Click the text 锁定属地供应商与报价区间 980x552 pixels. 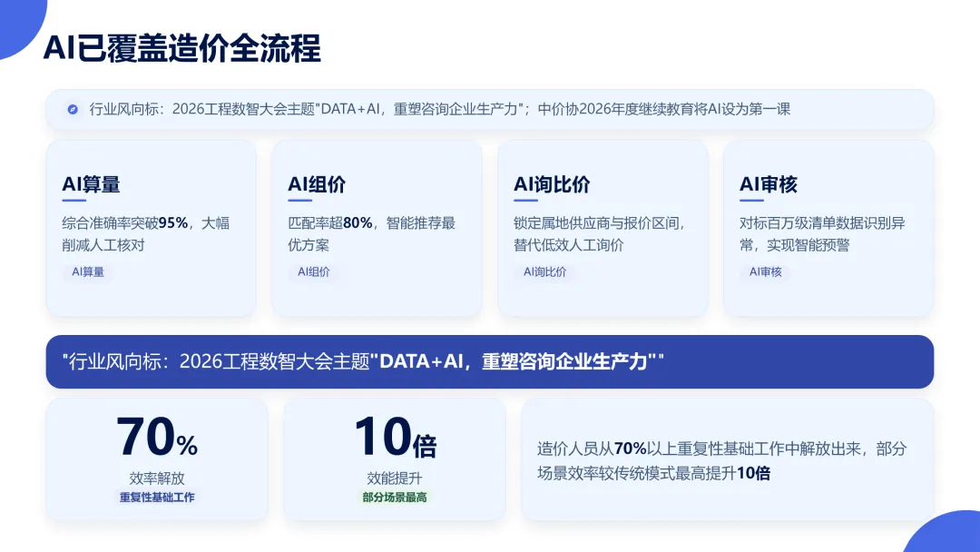click(x=595, y=223)
